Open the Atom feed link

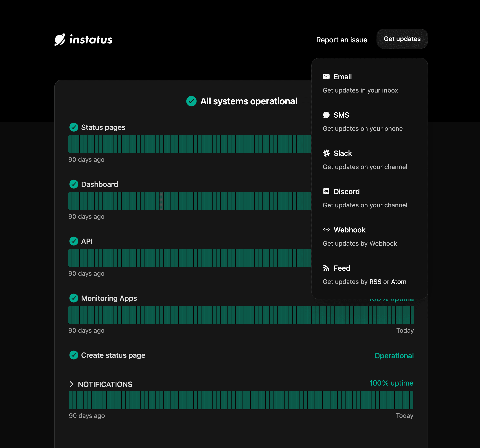point(399,282)
